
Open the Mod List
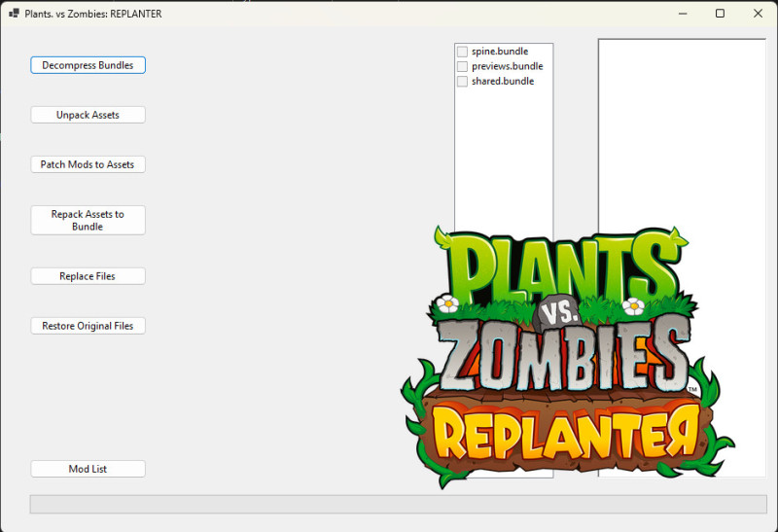pos(88,469)
